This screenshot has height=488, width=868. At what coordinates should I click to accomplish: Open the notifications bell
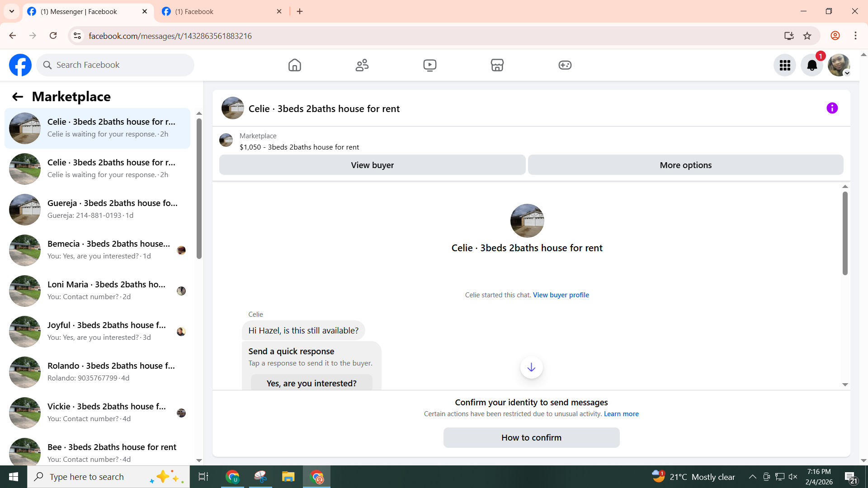[x=811, y=66]
